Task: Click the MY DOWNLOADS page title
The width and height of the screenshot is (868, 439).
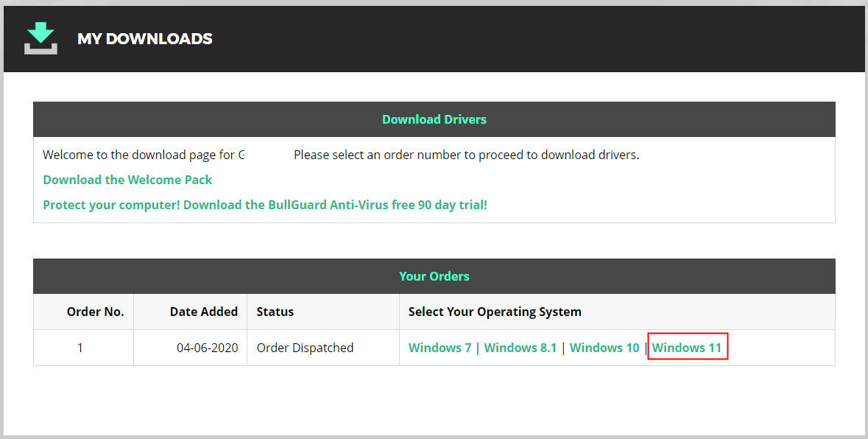Action: [145, 39]
